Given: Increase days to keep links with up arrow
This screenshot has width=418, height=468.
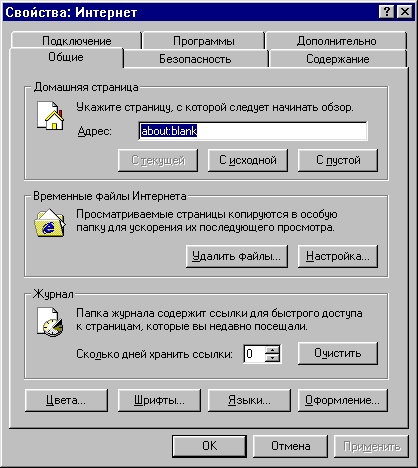Looking at the screenshot, I should pyautogui.click(x=273, y=350).
